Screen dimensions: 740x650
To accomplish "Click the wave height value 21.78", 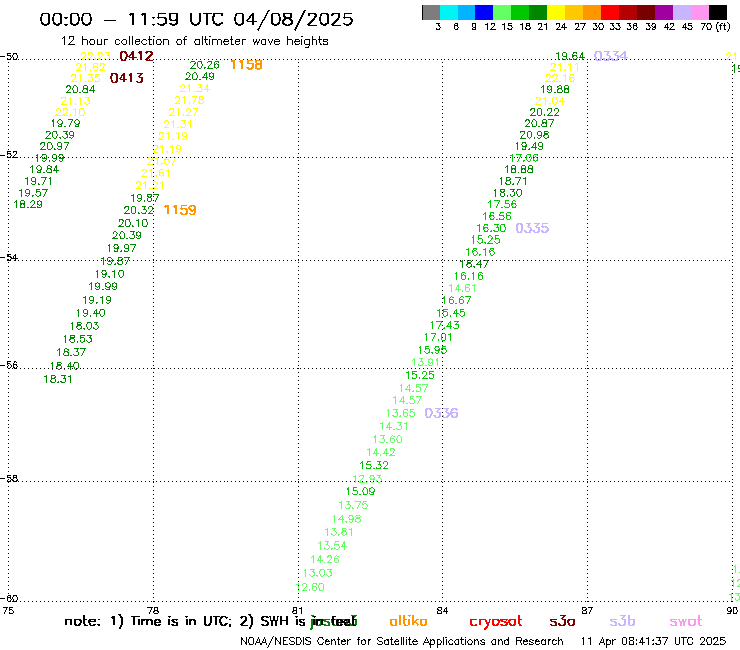I will (189, 101).
